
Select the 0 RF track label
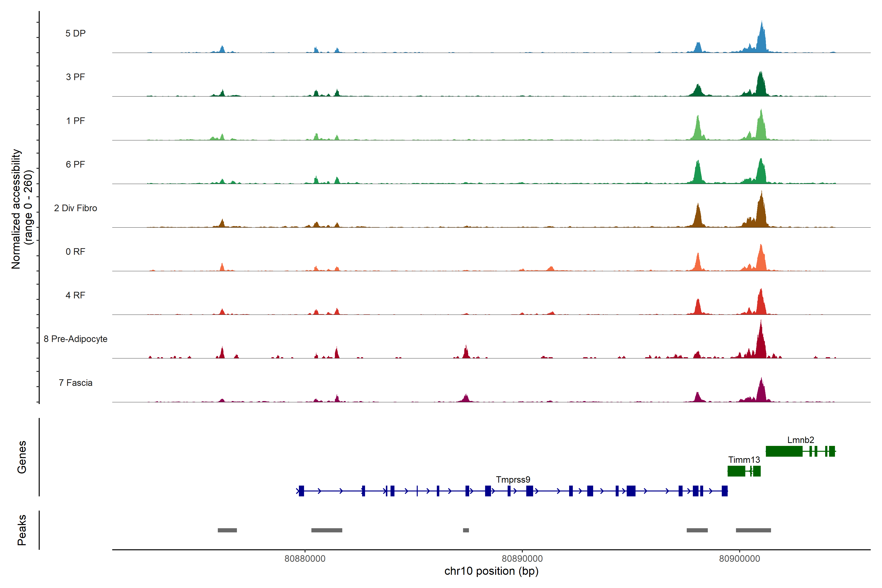pyautogui.click(x=75, y=252)
